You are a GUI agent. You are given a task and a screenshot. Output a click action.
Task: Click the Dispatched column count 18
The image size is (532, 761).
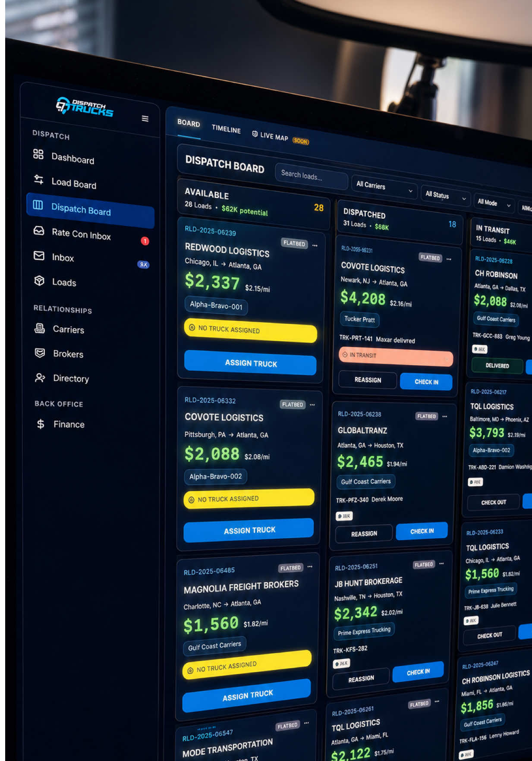coord(452,224)
